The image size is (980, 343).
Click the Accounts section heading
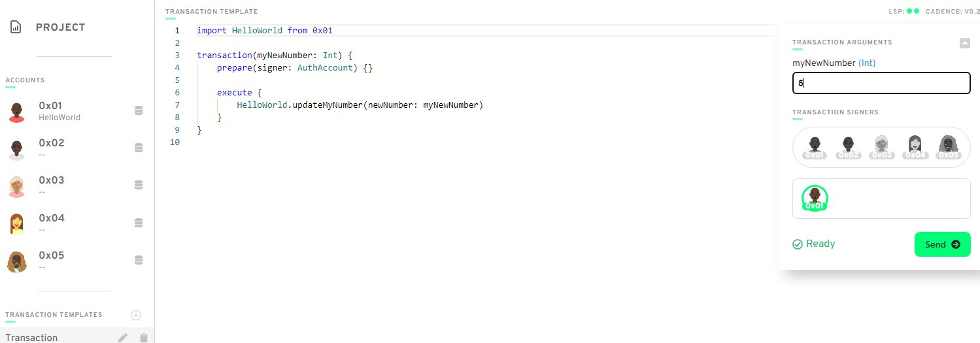click(x=25, y=80)
